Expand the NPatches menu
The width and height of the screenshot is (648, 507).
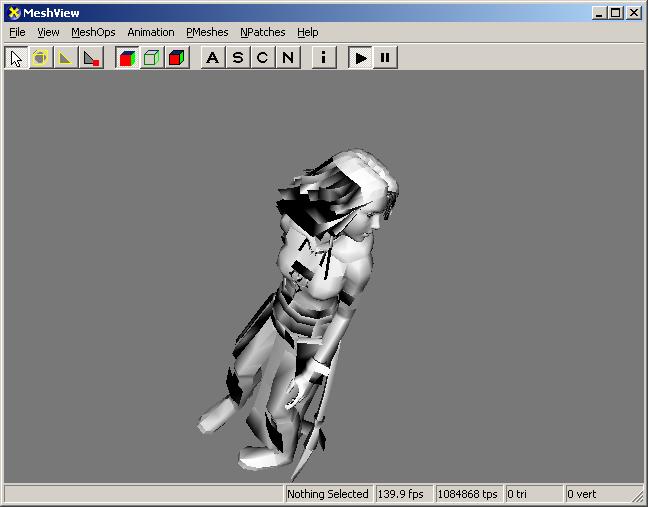click(x=262, y=32)
